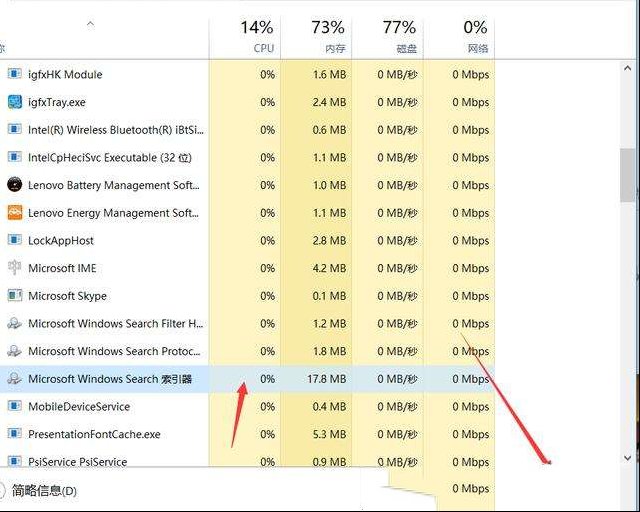Select the MobileDeviceService process
The height and width of the screenshot is (512, 640).
[247, 406]
